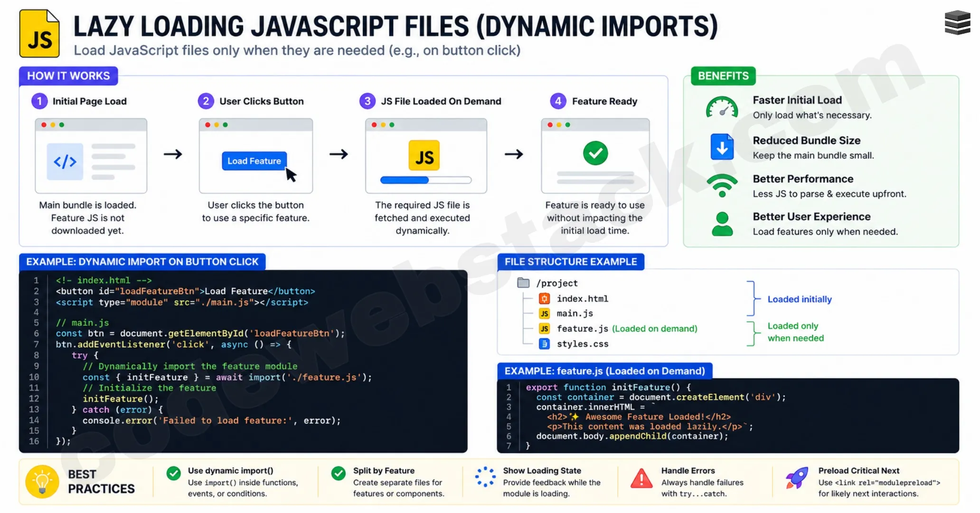Click the lightbulb Best Practices icon
Viewport: 980px width, 513px height.
[42, 482]
